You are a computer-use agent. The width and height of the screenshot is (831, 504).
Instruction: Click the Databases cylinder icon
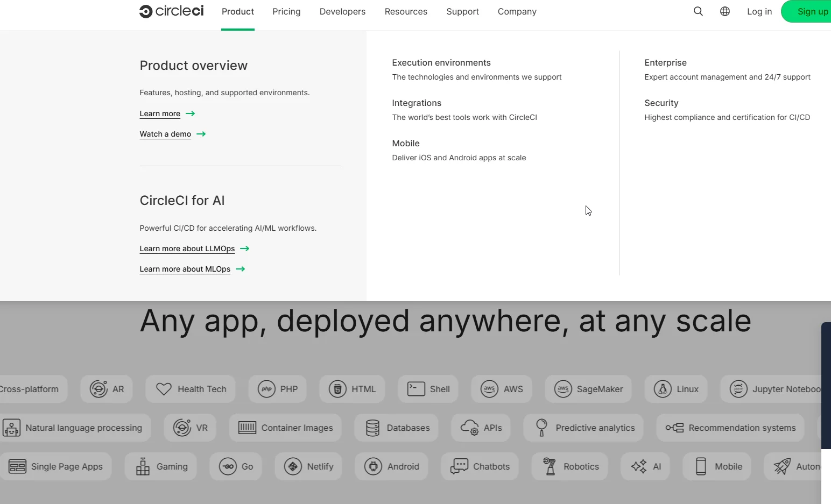372,428
